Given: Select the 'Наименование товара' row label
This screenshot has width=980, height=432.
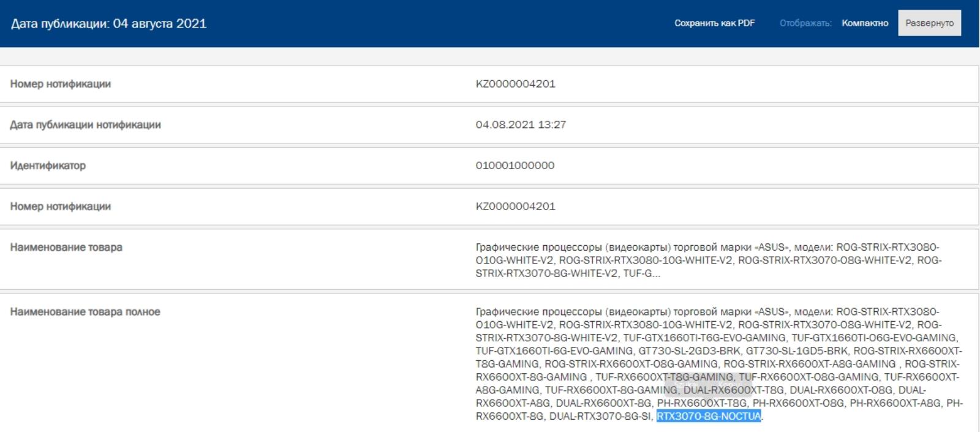Looking at the screenshot, I should coord(66,248).
